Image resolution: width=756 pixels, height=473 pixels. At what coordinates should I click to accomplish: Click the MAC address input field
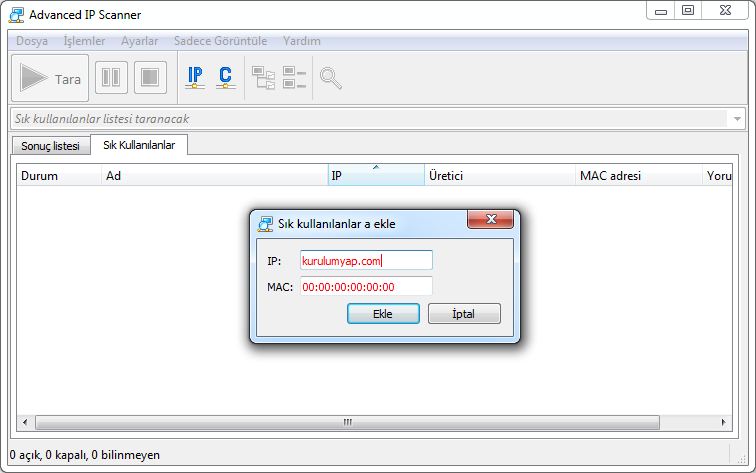366,286
